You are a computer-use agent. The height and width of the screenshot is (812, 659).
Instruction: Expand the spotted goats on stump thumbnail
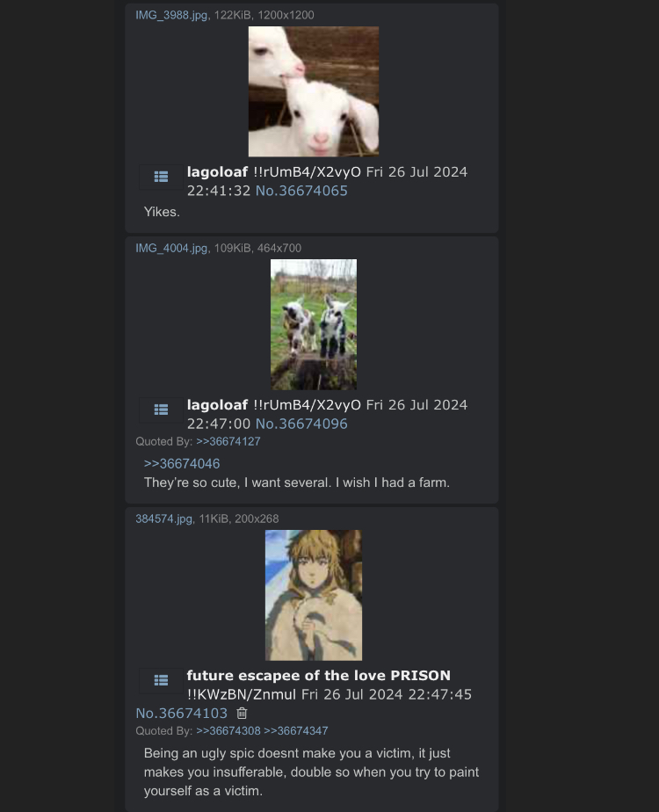314,324
